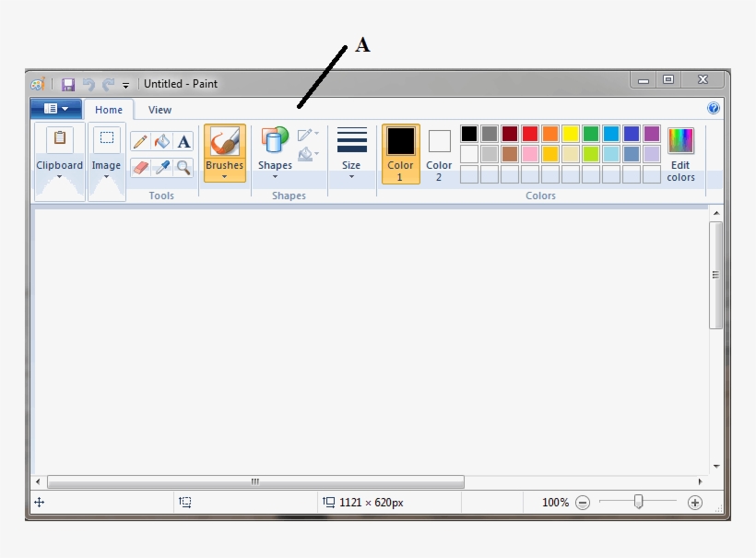Switch to the View tab
This screenshot has height=558, width=756.
point(159,109)
